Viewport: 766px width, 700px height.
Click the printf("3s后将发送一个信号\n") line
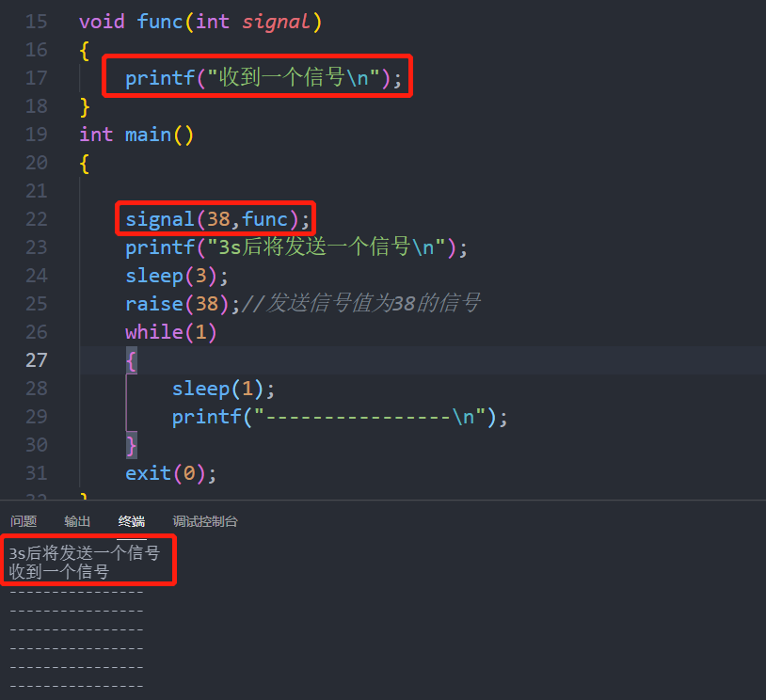pyautogui.click(x=296, y=247)
